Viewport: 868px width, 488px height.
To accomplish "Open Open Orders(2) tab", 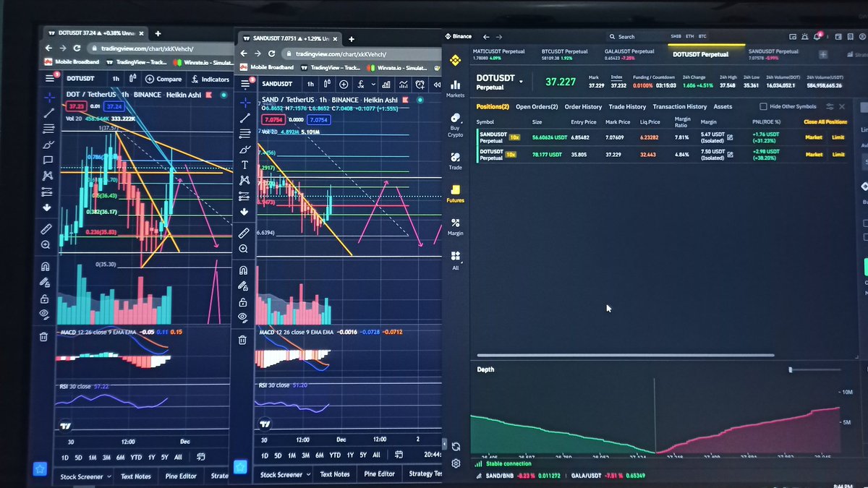I will pos(537,106).
